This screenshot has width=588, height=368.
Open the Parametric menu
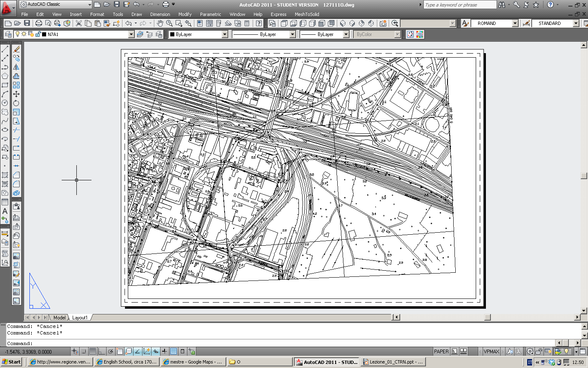point(210,14)
